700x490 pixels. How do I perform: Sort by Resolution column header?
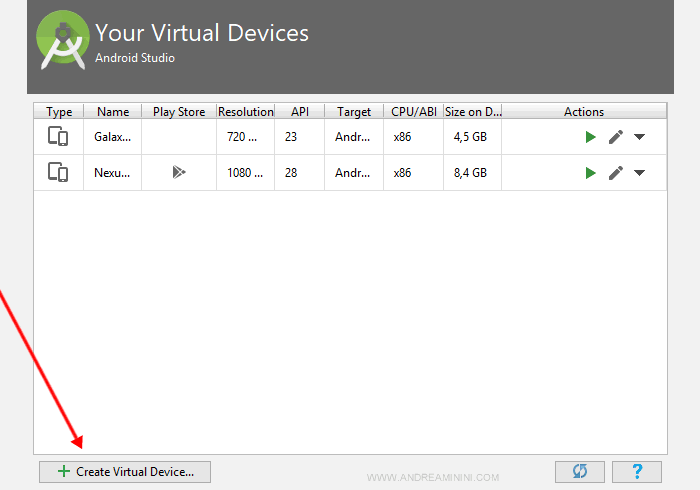pyautogui.click(x=246, y=112)
